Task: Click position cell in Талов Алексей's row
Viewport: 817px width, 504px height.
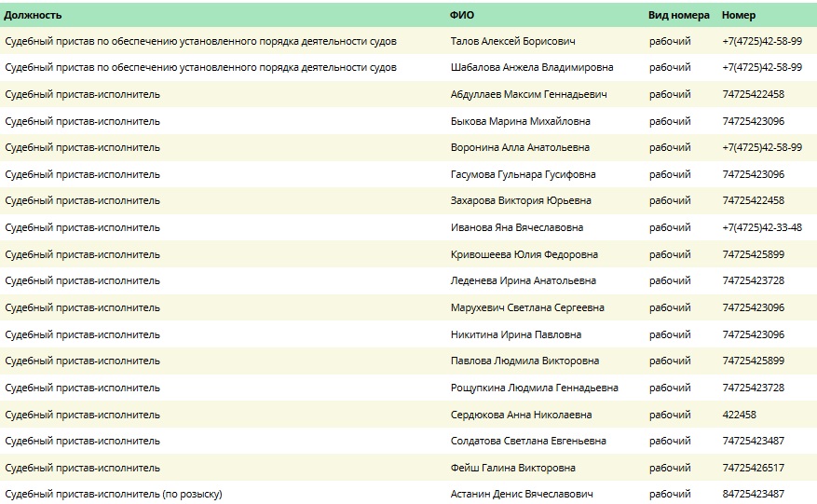Action: (200, 41)
